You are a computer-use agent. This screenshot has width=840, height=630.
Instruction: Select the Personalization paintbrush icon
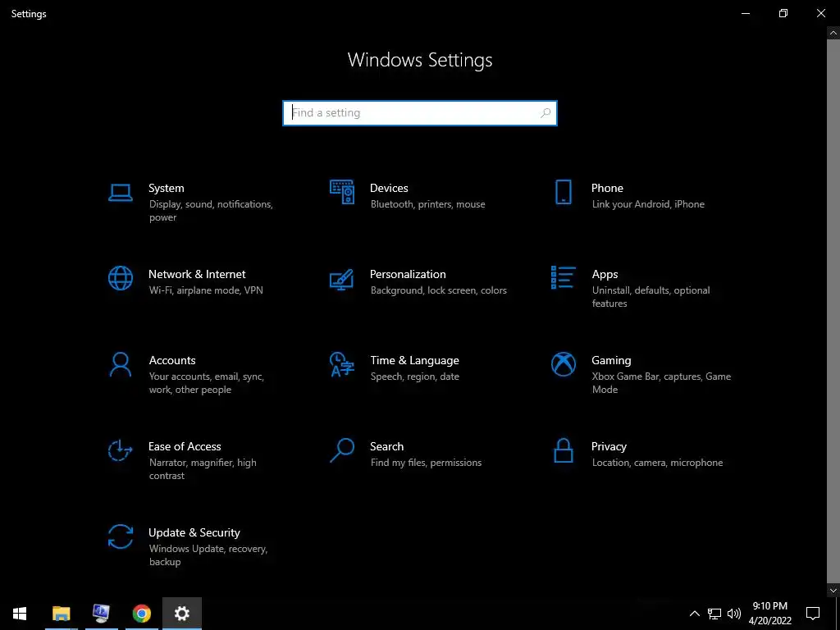tap(342, 279)
